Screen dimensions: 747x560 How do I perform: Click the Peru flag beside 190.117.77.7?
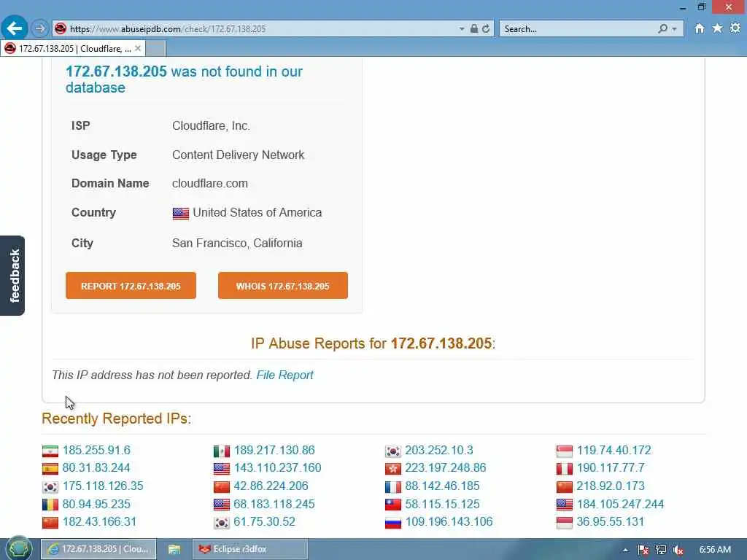pos(565,469)
